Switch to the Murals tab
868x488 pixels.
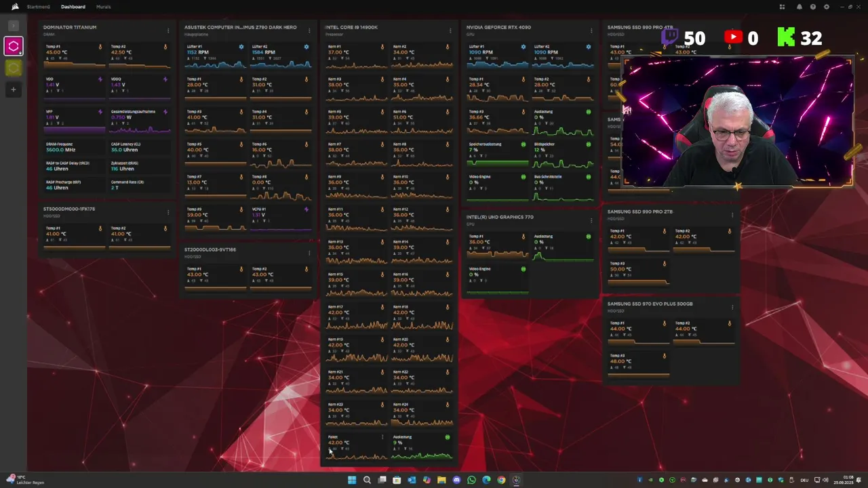pos(103,7)
